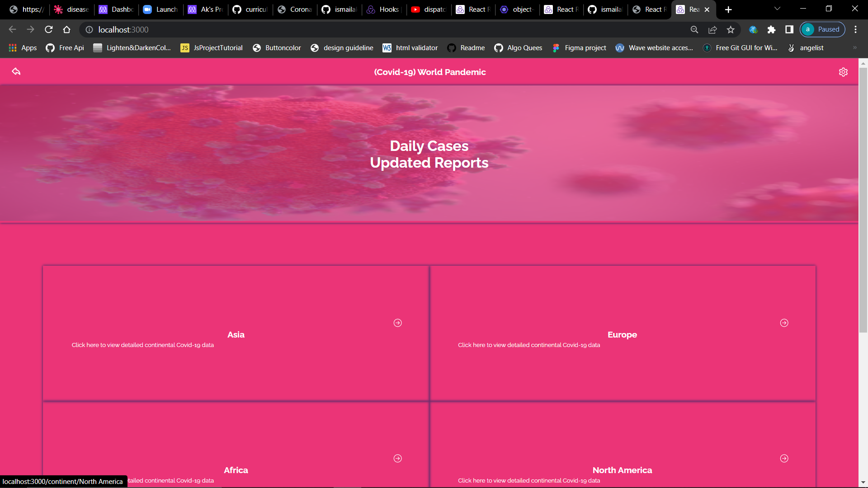868x488 pixels.
Task: Bookmark this page with the star icon
Action: [731, 29]
